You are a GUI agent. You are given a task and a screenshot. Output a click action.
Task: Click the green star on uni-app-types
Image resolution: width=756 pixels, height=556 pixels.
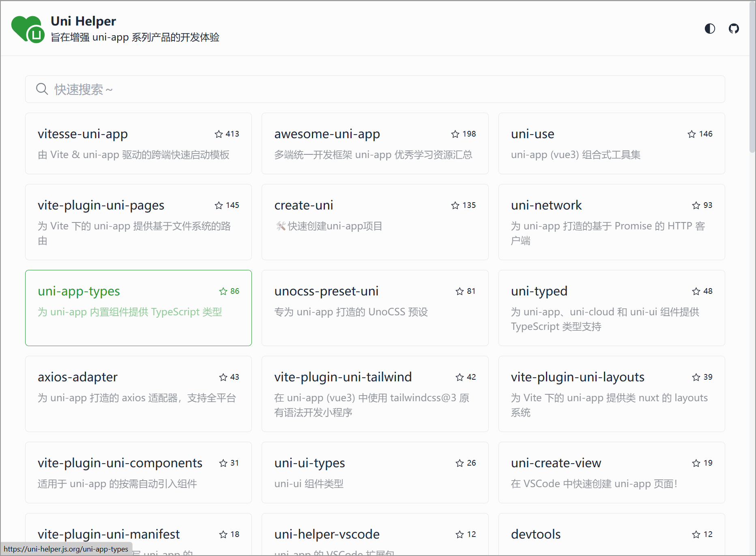[223, 291]
